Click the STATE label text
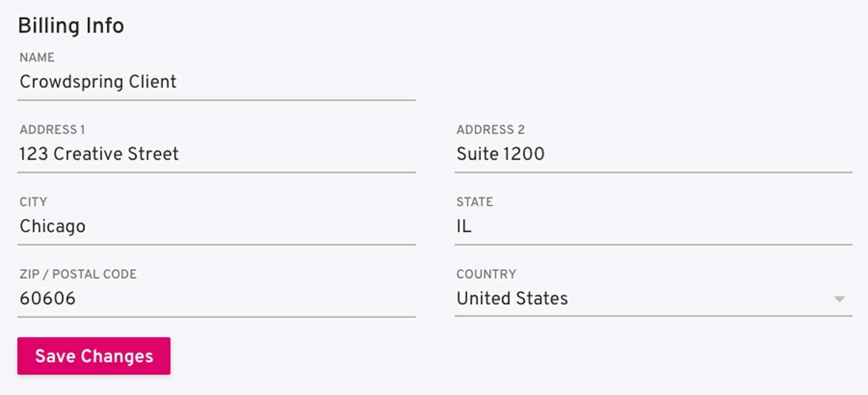 click(474, 202)
